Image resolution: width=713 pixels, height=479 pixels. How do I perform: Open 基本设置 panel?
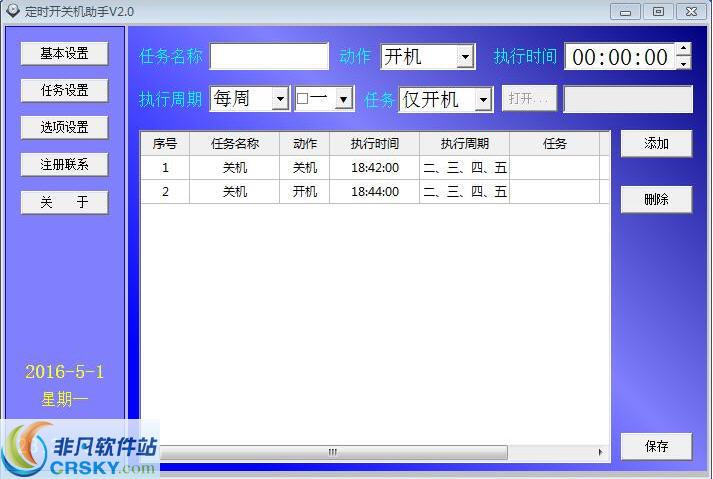click(65, 54)
